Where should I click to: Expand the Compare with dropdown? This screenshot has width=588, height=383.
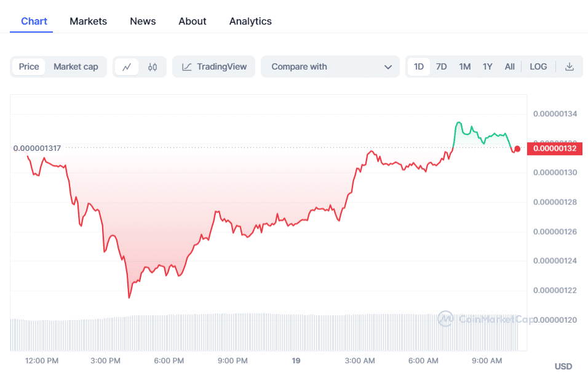click(x=330, y=67)
